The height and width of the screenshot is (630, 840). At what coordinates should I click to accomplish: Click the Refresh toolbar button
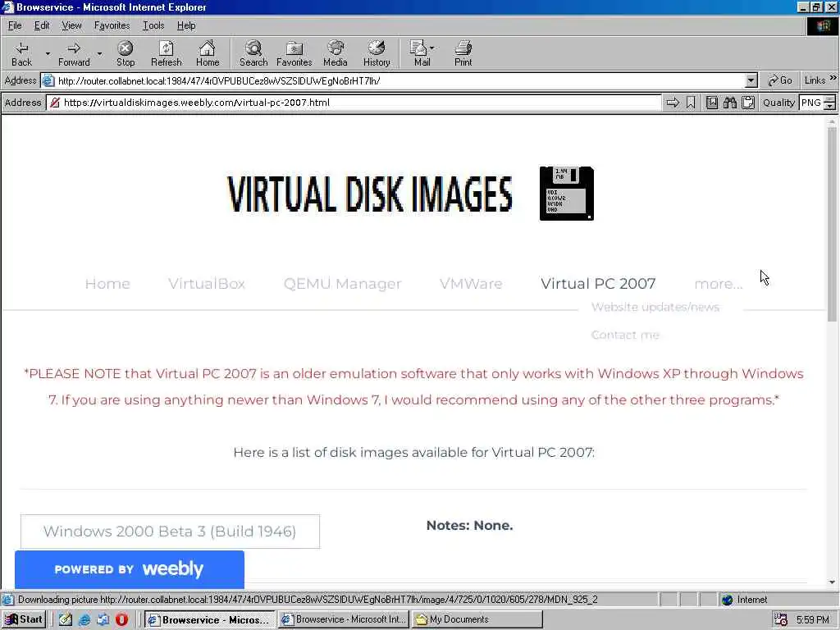[x=166, y=53]
